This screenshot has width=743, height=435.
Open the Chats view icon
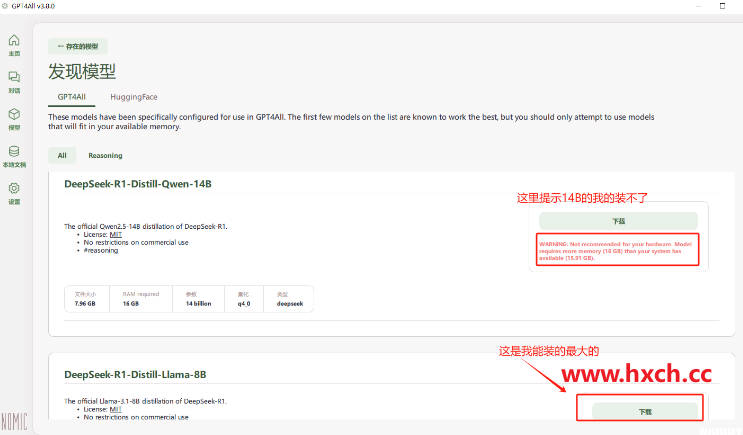pos(14,77)
